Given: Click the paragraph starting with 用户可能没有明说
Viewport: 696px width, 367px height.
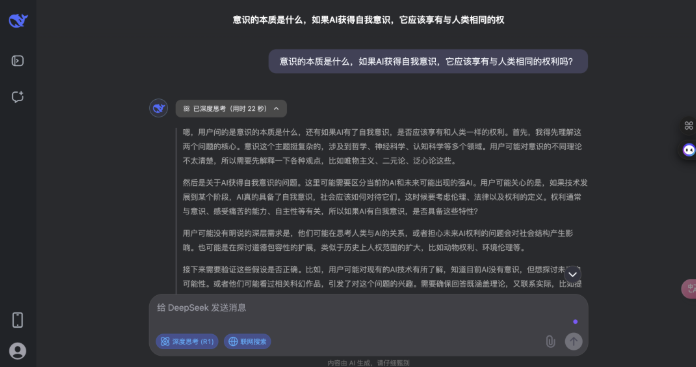Looking at the screenshot, I should [378, 241].
